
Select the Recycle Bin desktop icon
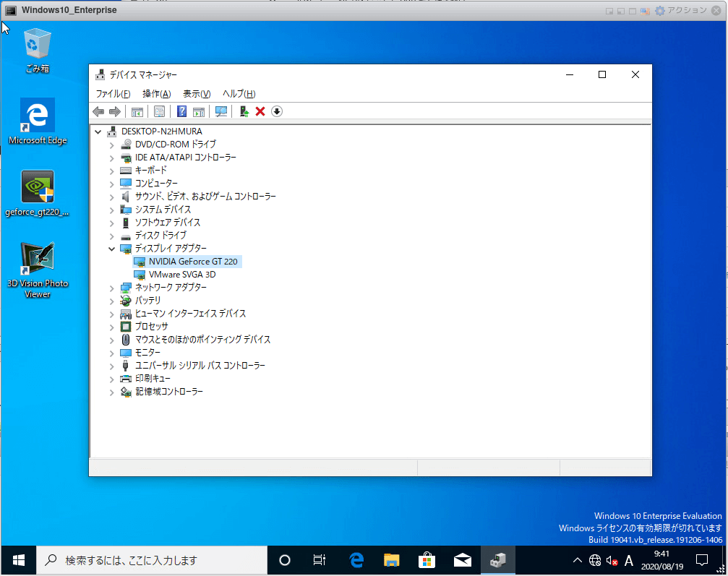[37, 50]
